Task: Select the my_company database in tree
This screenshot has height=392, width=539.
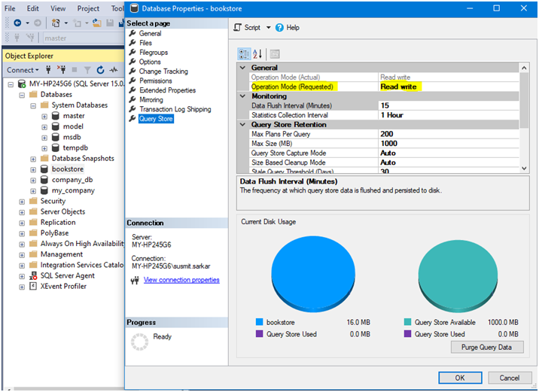Action: point(73,190)
